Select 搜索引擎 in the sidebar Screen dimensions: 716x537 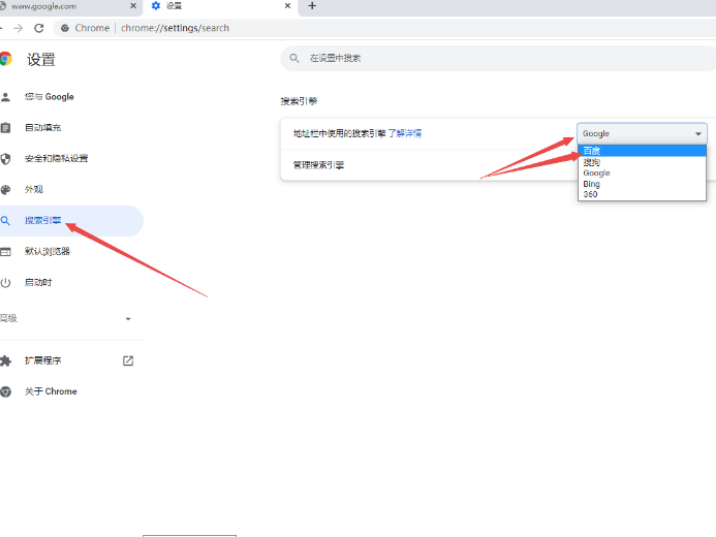72,221
